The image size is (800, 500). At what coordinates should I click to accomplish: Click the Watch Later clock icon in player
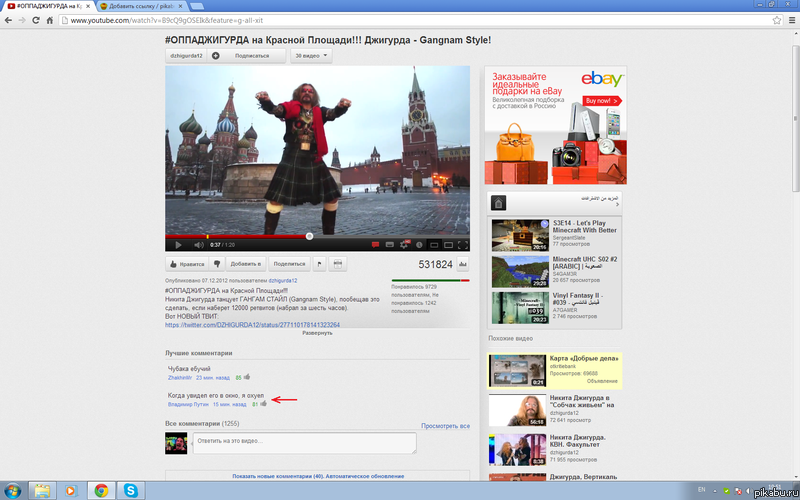419,245
